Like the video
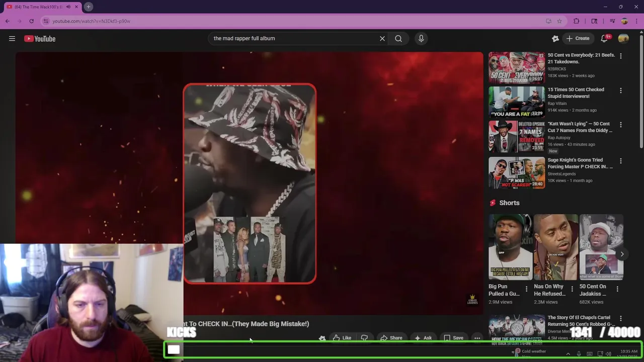 (x=342, y=338)
